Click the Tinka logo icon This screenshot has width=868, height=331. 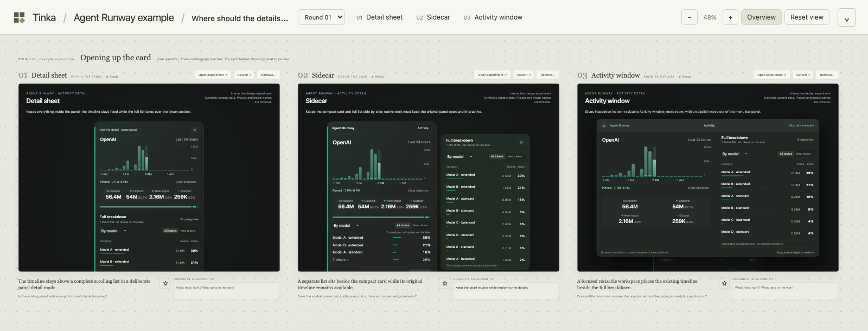(x=19, y=17)
